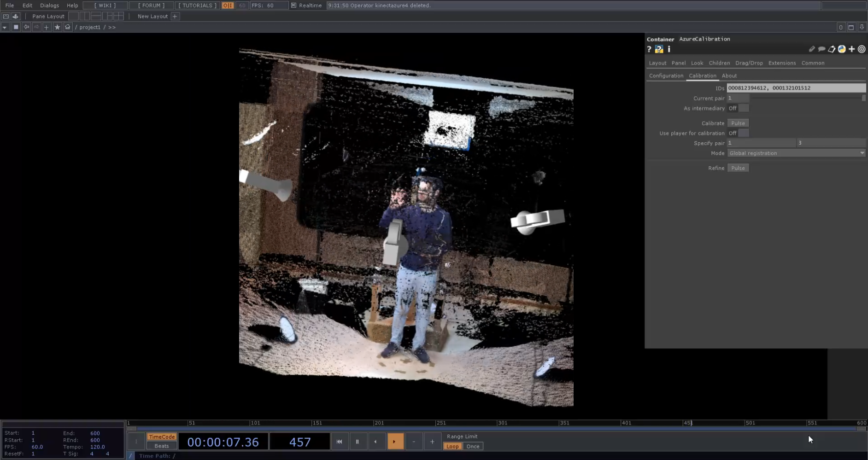The height and width of the screenshot is (460, 868).
Task: Switch the timeline display to TimeCode
Action: point(162,437)
